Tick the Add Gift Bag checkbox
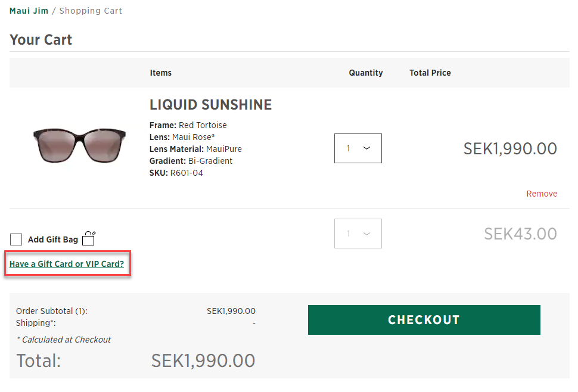This screenshot has width=578, height=392. tap(16, 239)
